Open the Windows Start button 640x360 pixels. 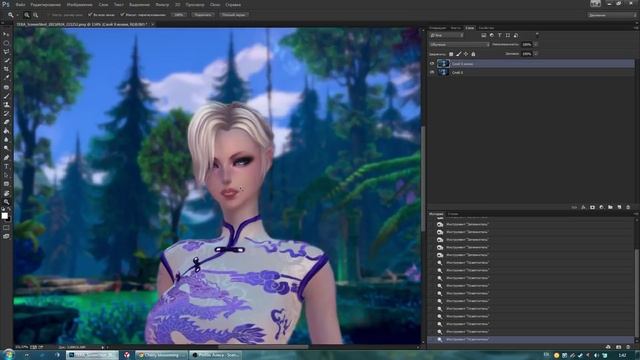[8, 354]
